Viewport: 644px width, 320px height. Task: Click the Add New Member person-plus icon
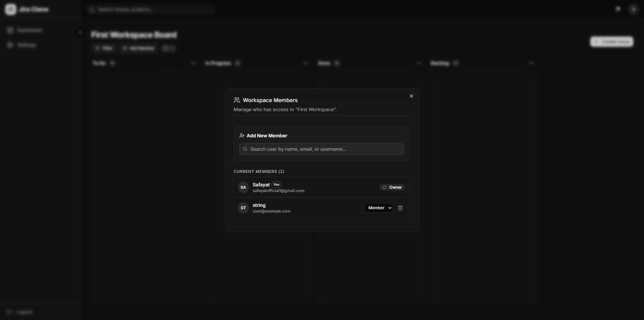coord(242,136)
